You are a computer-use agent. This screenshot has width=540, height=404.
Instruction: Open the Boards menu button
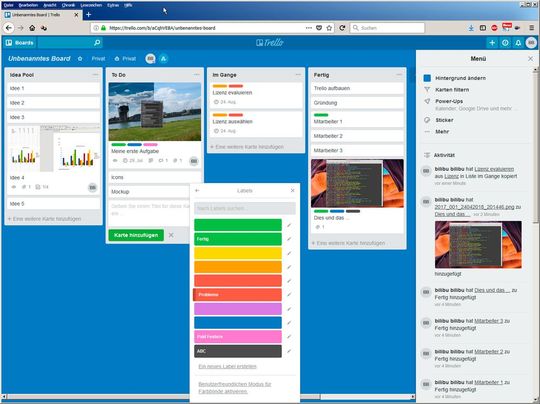point(20,43)
